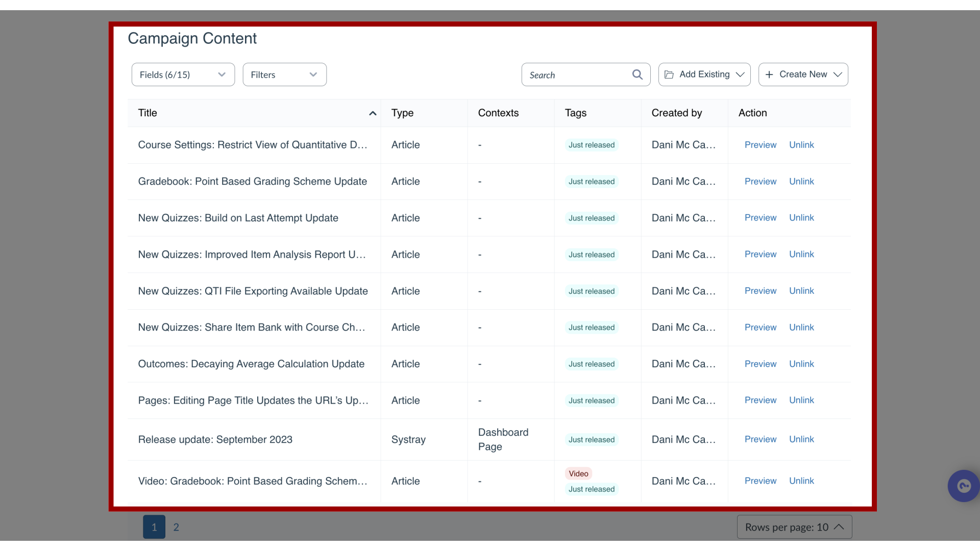Preview the Release update September 2023 entry
The image size is (980, 551).
click(x=760, y=439)
